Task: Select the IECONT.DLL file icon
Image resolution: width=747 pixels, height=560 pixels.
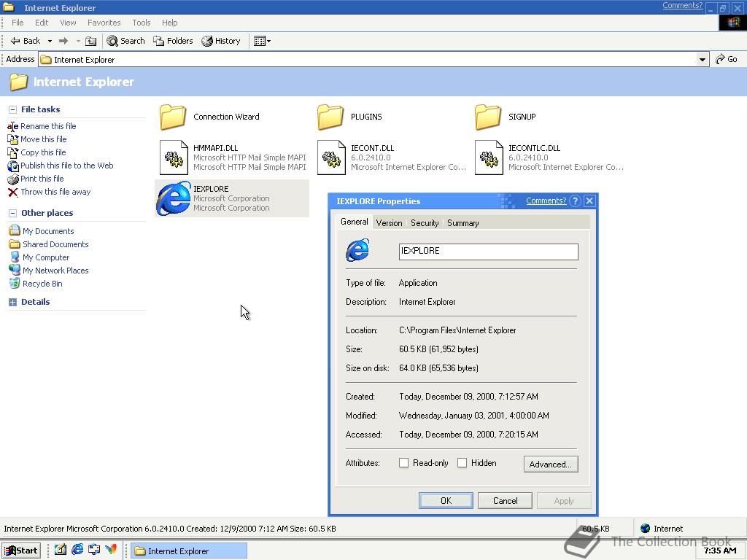Action: [331, 157]
